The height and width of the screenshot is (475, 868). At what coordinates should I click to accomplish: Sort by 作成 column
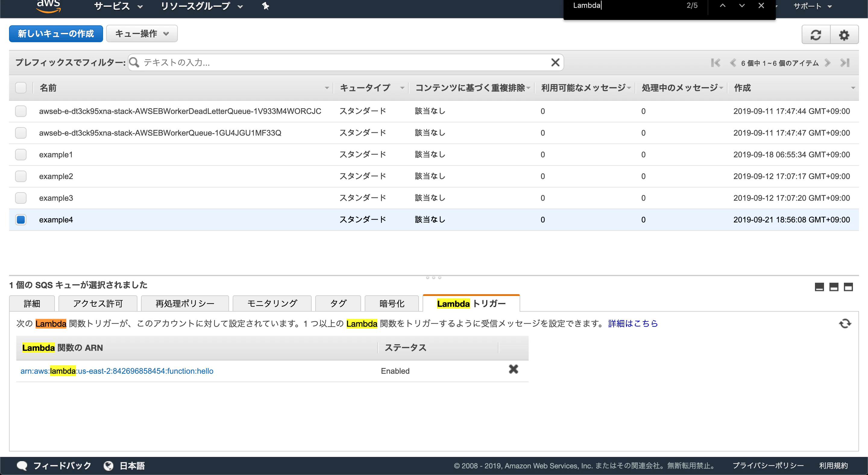point(793,88)
